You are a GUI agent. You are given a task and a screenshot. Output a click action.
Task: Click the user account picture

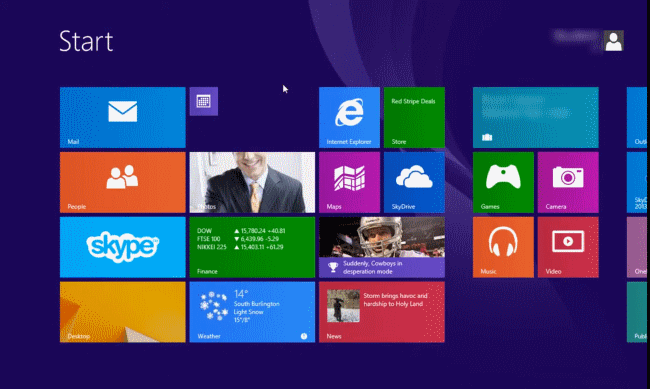pyautogui.click(x=614, y=41)
